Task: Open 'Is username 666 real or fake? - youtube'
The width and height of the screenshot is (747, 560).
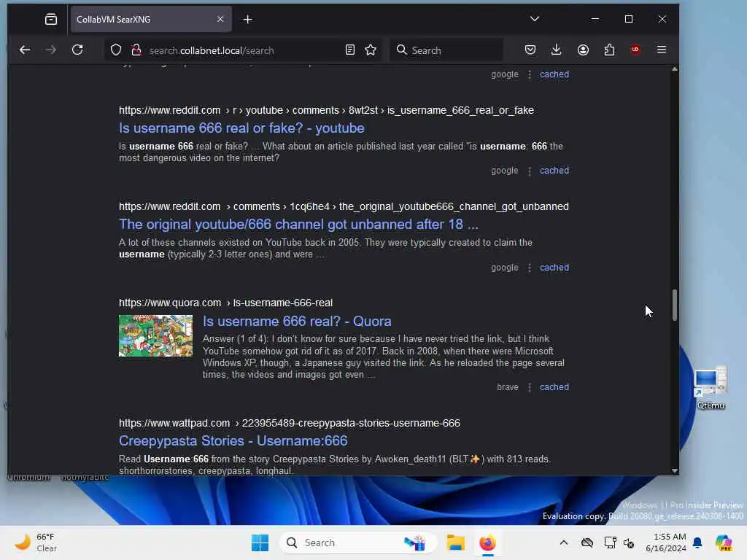Action: (x=241, y=128)
